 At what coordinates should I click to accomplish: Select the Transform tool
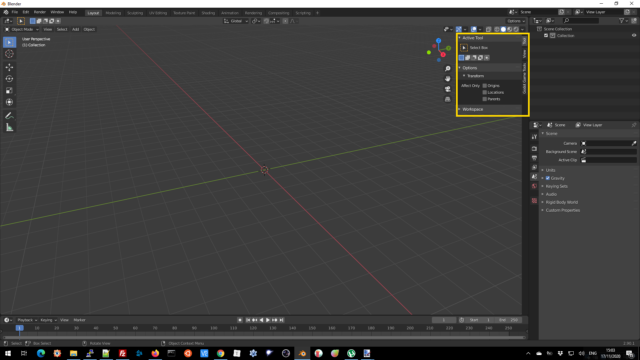[9, 102]
